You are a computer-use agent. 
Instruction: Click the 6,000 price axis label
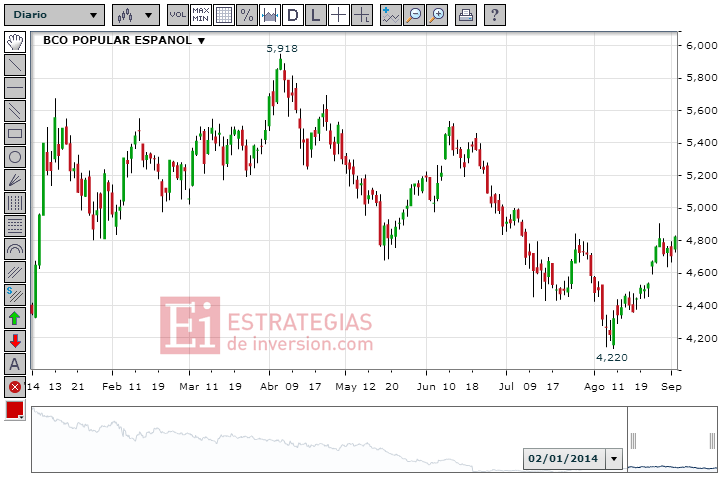pos(702,46)
